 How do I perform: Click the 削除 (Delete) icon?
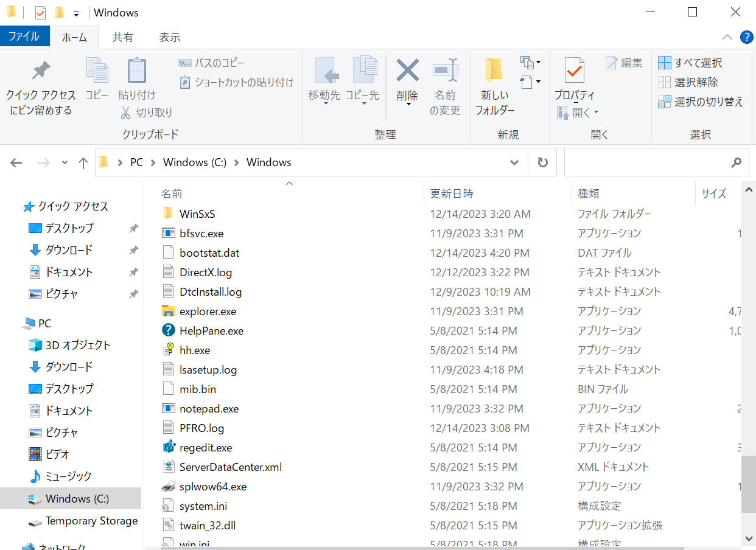pos(407,79)
